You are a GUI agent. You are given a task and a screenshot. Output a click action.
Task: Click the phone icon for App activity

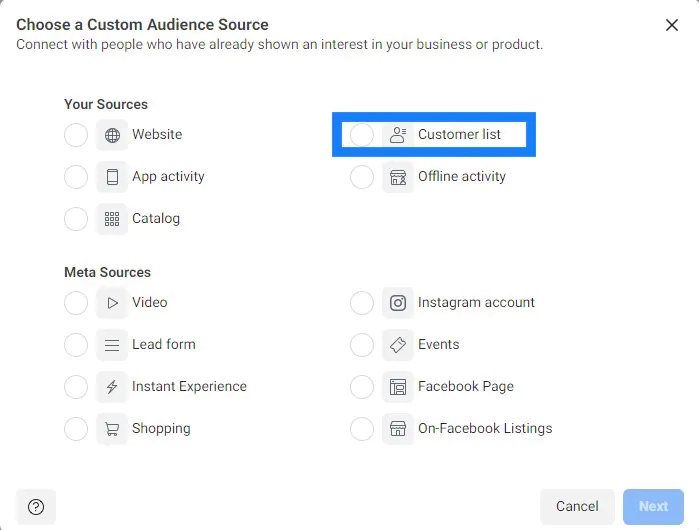point(112,177)
